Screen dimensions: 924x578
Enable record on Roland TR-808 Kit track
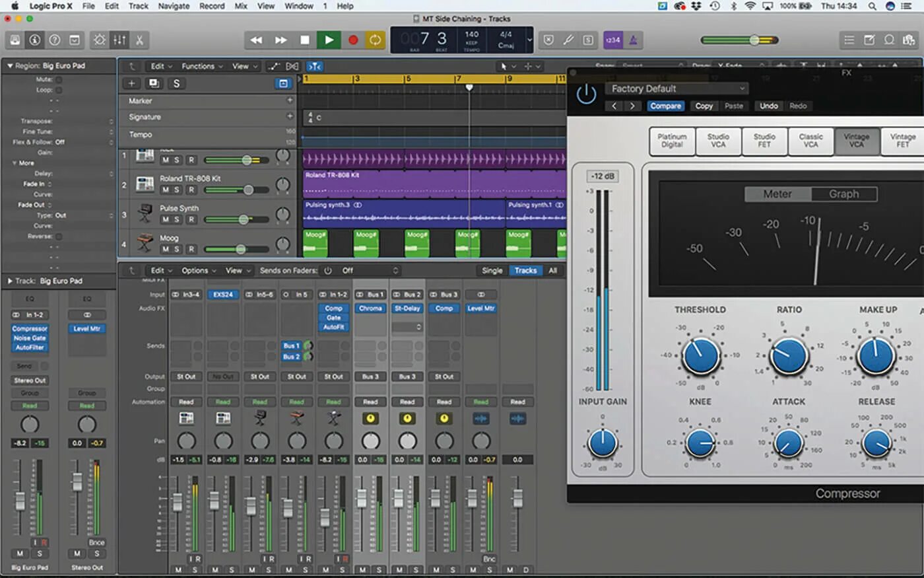(x=191, y=190)
